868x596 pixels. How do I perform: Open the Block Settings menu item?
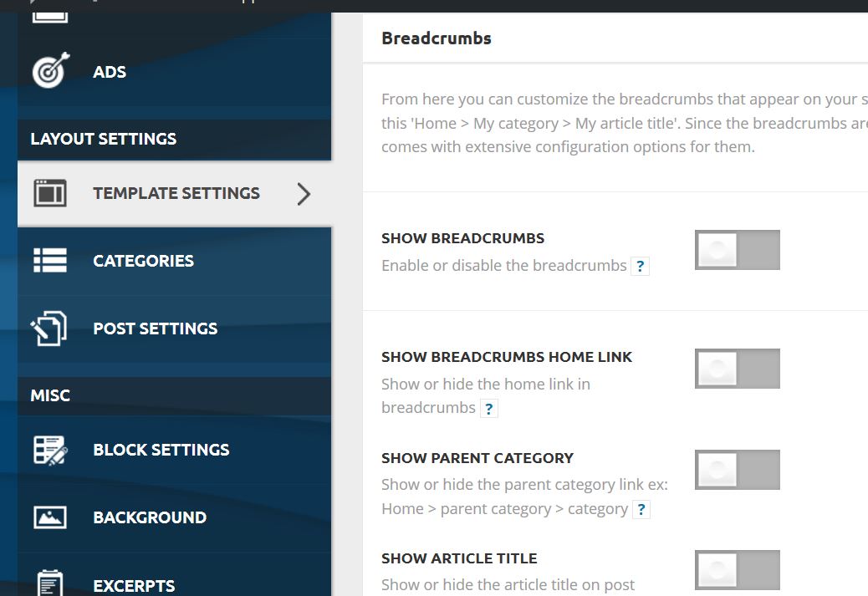tap(175, 450)
